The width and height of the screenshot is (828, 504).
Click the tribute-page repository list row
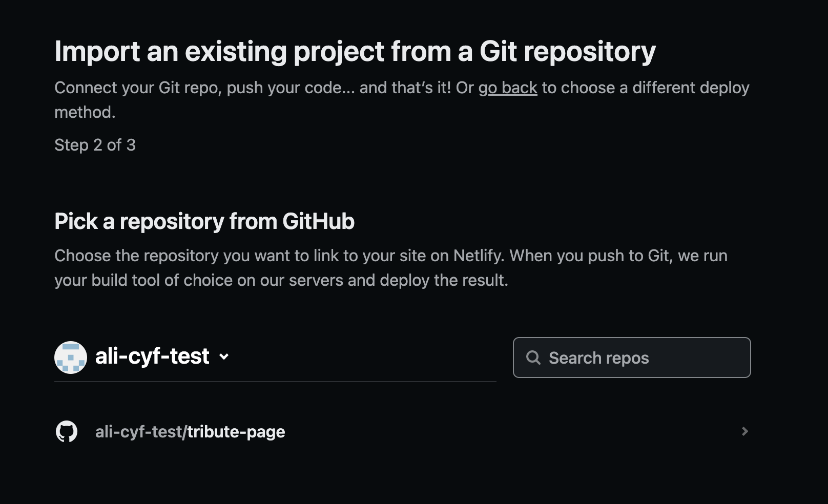coord(359,432)
